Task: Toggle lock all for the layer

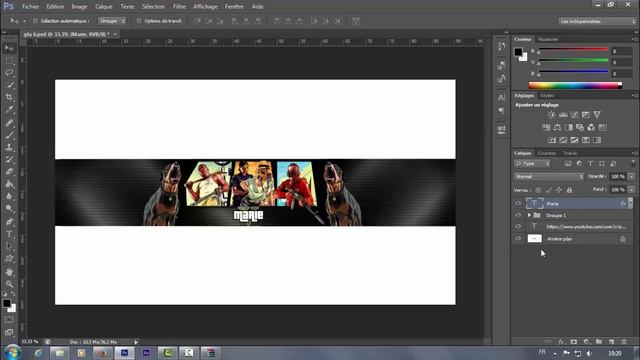Action: coord(569,190)
